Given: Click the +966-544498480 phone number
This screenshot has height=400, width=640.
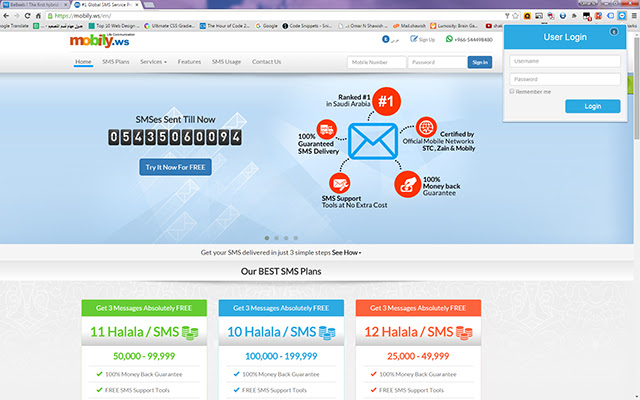Looking at the screenshot, I should (x=473, y=40).
